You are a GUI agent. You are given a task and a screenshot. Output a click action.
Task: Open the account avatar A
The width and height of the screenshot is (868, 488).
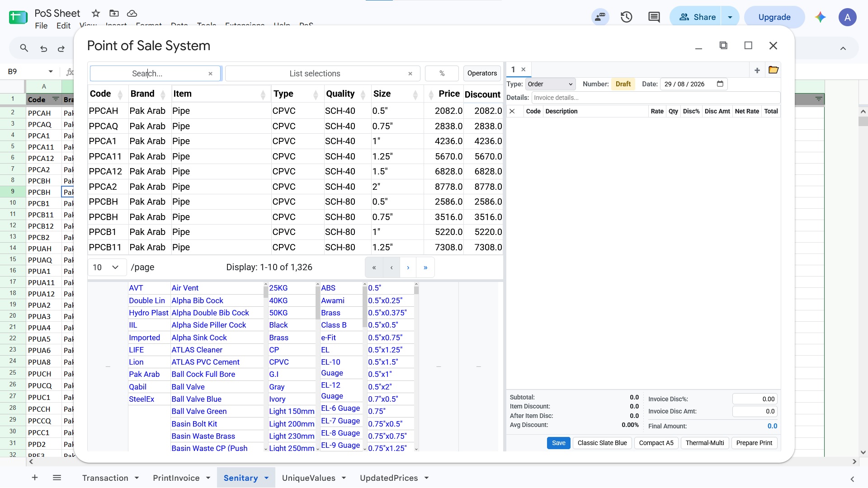coord(847,17)
